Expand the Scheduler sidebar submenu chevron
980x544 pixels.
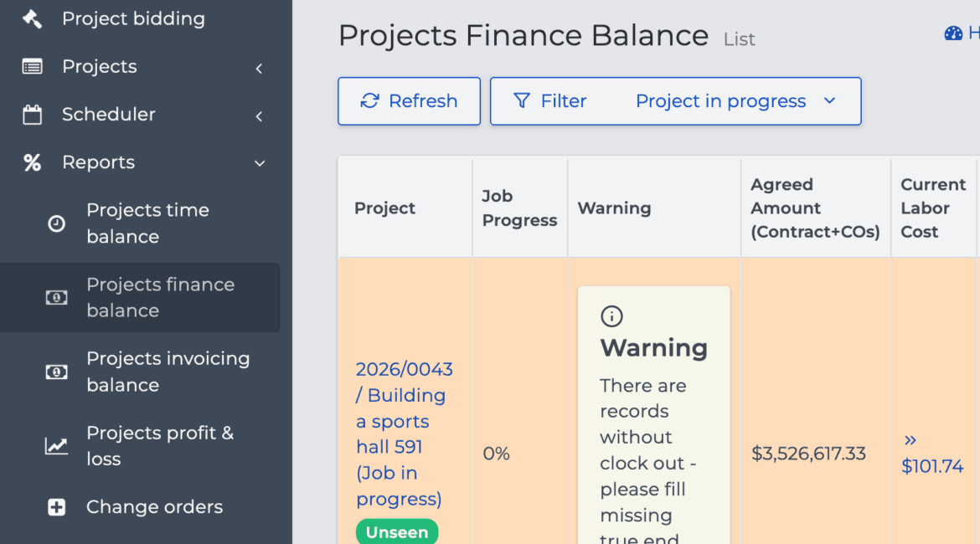coord(259,115)
